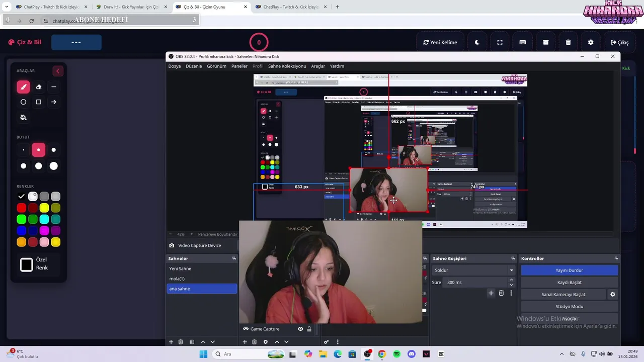Toggle dark mode moon icon
Viewport: 644px width, 362px height.
pos(477,42)
